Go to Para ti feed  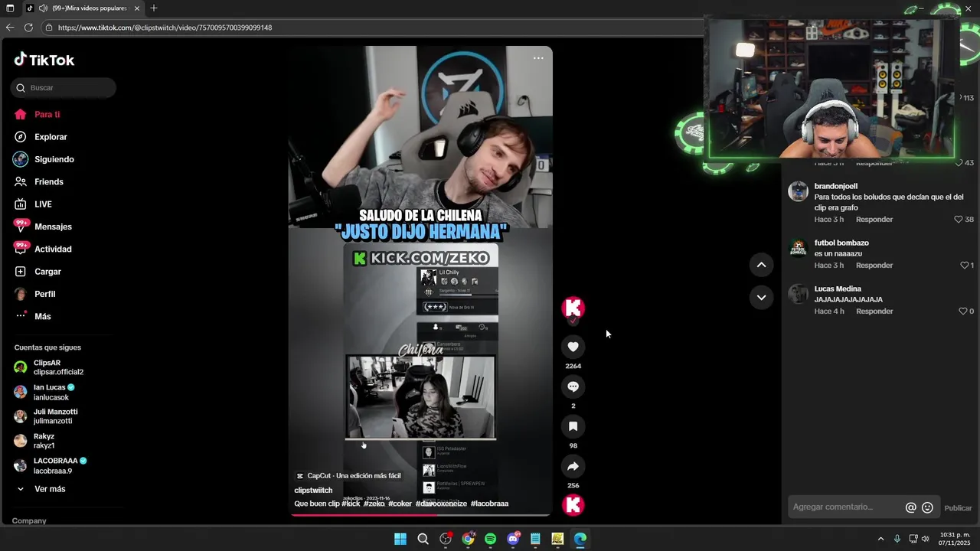tap(47, 115)
